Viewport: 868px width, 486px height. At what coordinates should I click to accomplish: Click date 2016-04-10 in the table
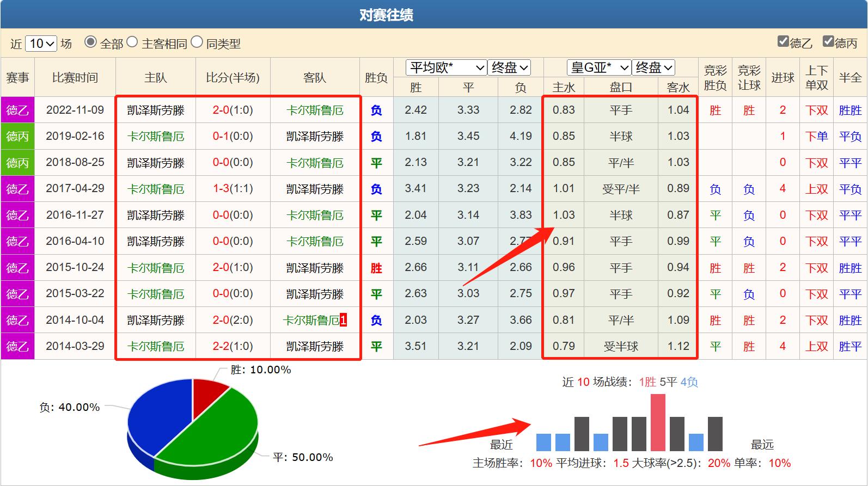[75, 241]
